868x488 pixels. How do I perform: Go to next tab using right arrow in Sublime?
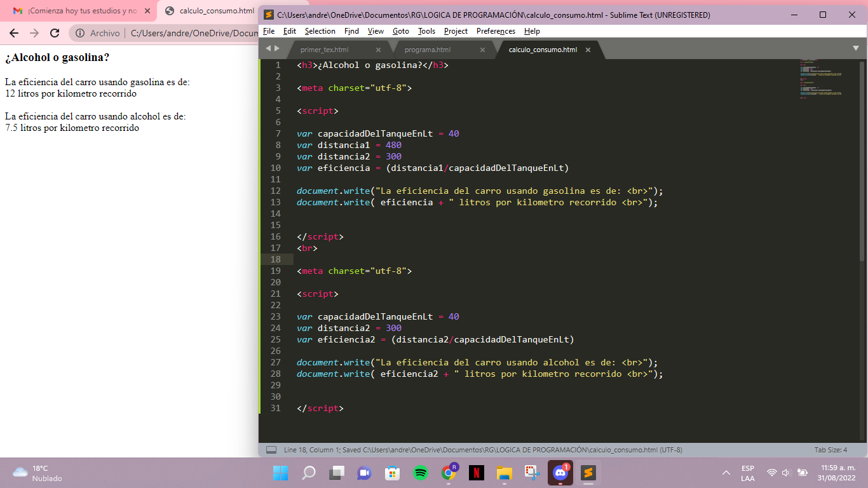tap(276, 48)
